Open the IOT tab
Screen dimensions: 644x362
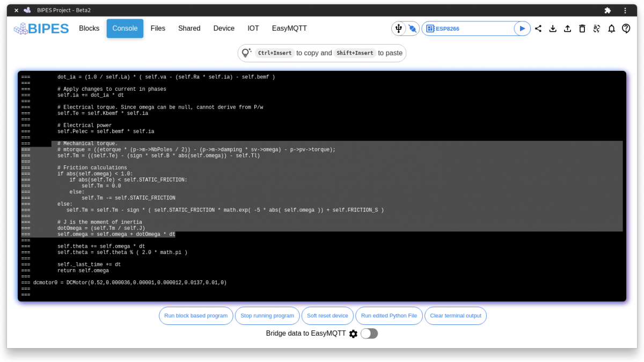tap(253, 28)
